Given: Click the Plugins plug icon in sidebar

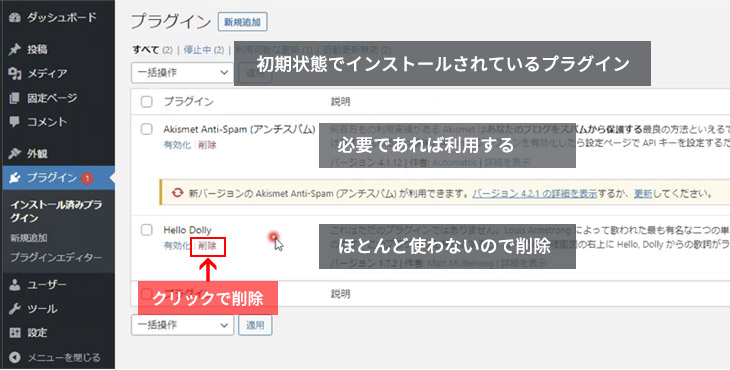Looking at the screenshot, I should pos(15,178).
